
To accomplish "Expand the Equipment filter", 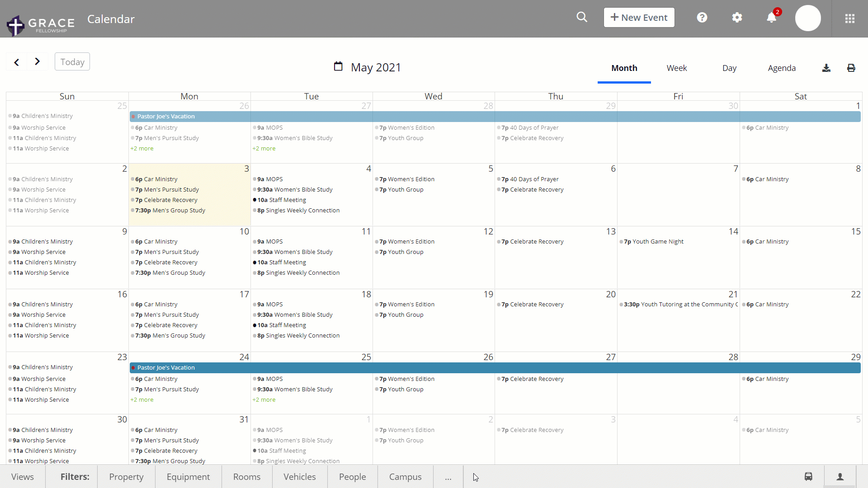I will tap(188, 477).
